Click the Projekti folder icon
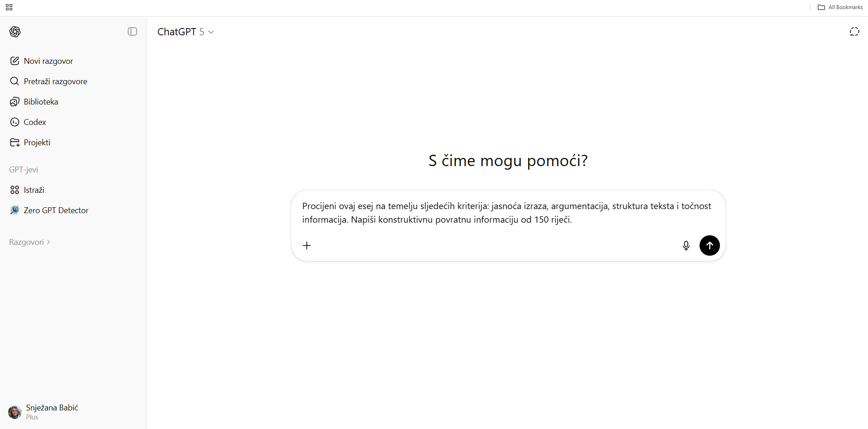The image size is (868, 429). pyautogui.click(x=14, y=143)
